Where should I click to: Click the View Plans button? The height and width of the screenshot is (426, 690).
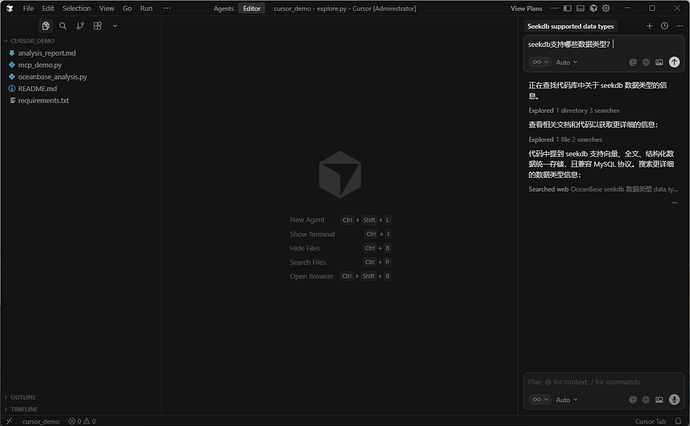(x=526, y=8)
